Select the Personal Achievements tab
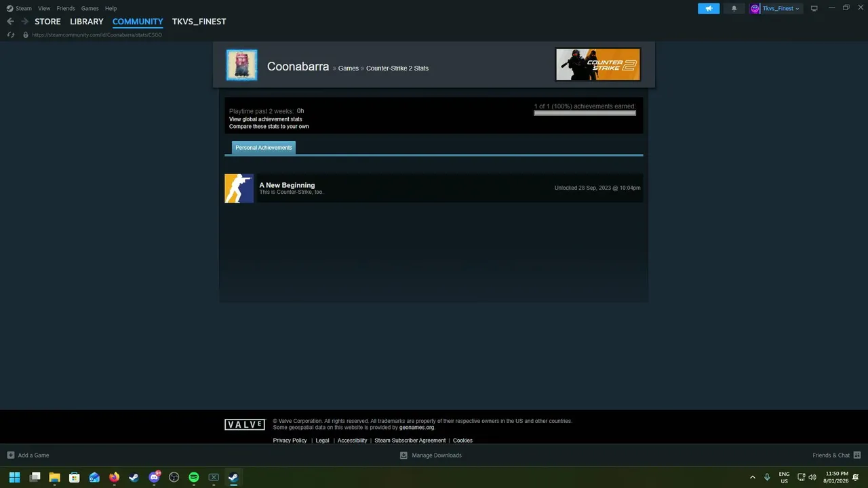868x488 pixels. tap(264, 148)
